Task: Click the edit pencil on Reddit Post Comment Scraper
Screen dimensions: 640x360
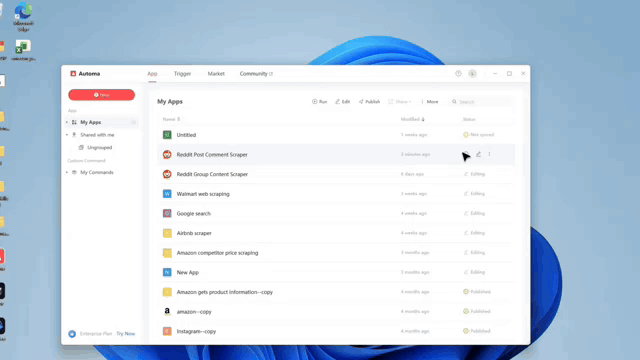Action: click(478, 154)
